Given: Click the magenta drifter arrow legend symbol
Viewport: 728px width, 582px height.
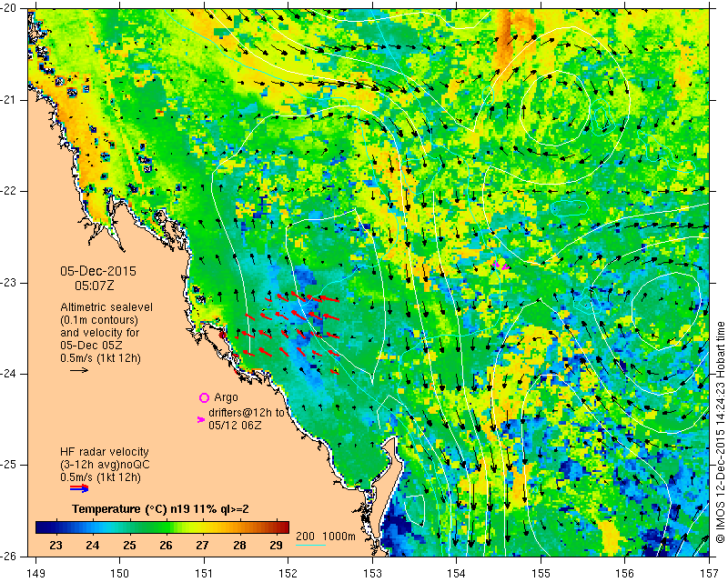Looking at the screenshot, I should [201, 419].
